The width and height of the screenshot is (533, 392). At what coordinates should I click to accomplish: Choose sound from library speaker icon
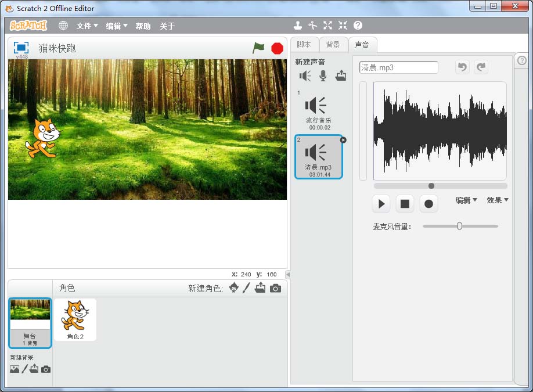[305, 75]
